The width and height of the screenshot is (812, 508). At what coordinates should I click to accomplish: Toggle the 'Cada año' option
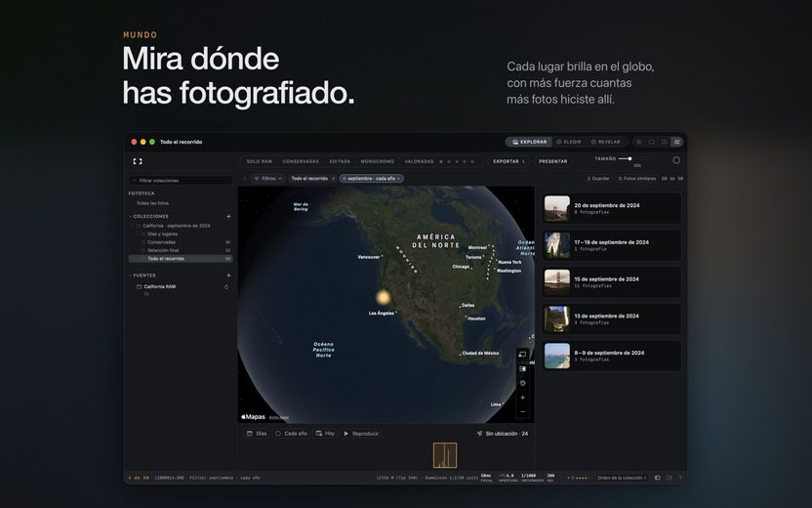point(291,434)
